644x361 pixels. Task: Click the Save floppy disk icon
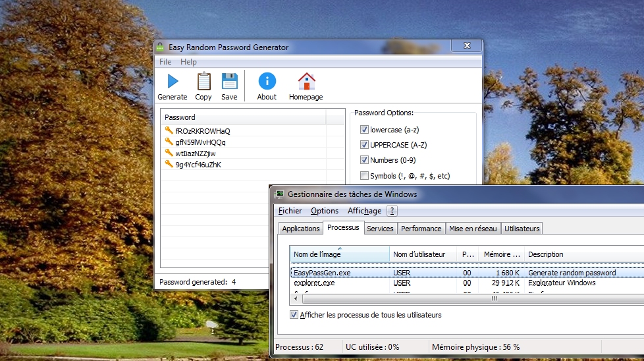click(x=230, y=81)
